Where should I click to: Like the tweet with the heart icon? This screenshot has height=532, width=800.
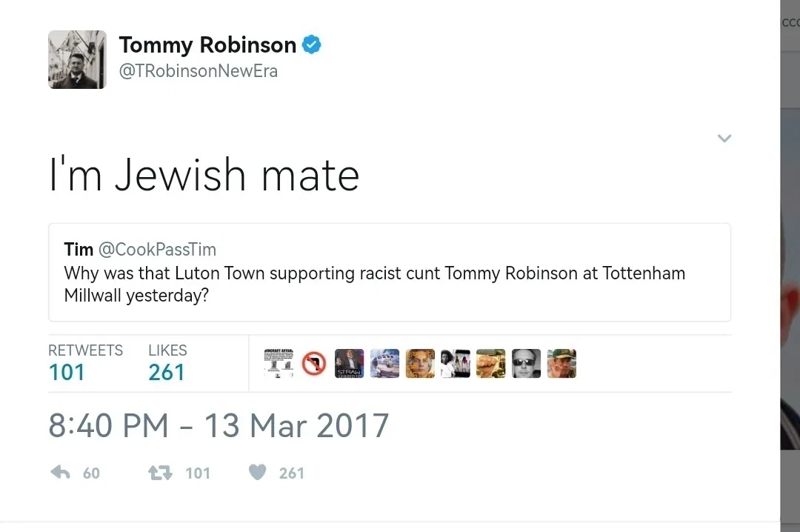pos(258,472)
